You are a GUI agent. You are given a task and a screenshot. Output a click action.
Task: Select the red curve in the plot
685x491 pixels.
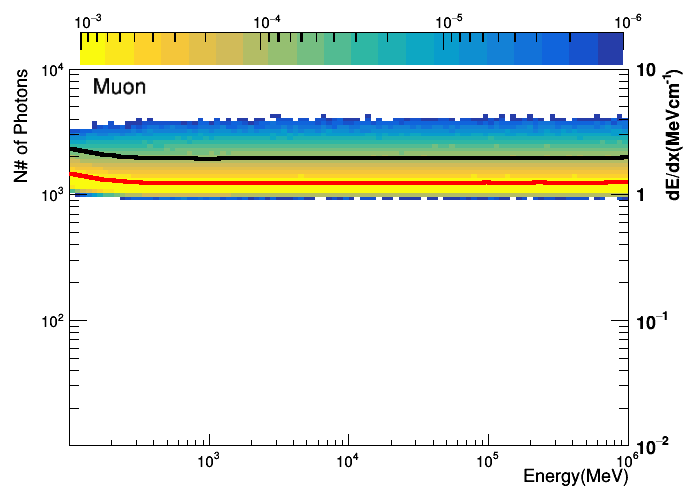[349, 182]
